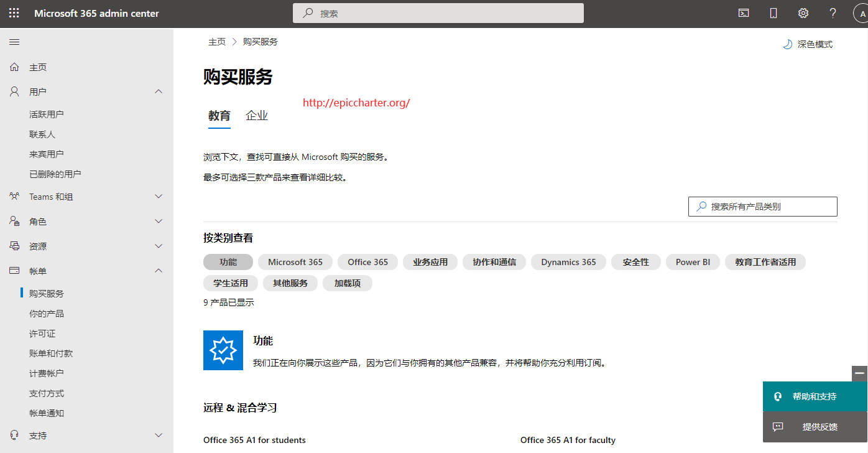Switch to the 企业 tab

click(x=257, y=116)
